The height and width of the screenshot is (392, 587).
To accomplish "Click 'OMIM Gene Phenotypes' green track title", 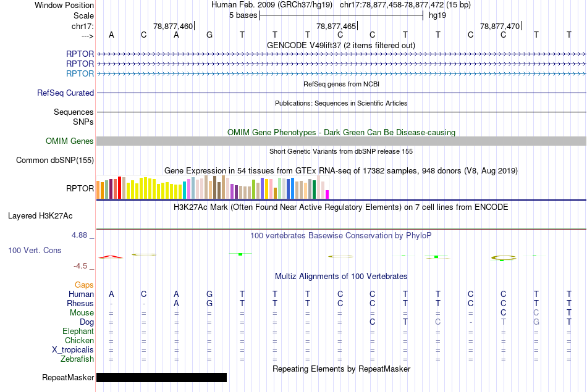I will tap(341, 132).
